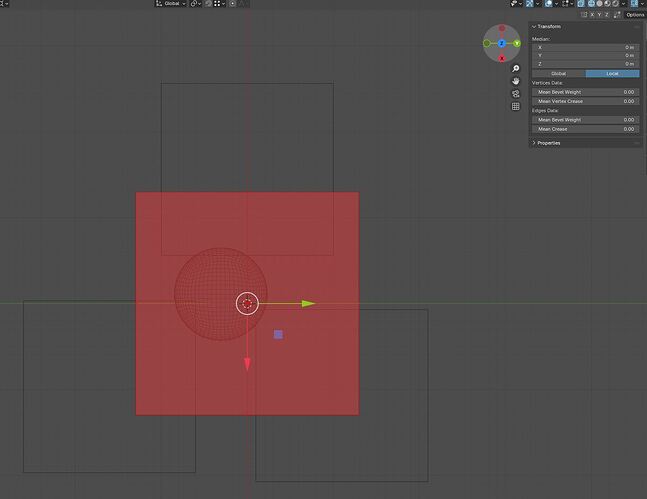Click the Zoom view magnifier icon
The width and height of the screenshot is (647, 499).
[516, 69]
